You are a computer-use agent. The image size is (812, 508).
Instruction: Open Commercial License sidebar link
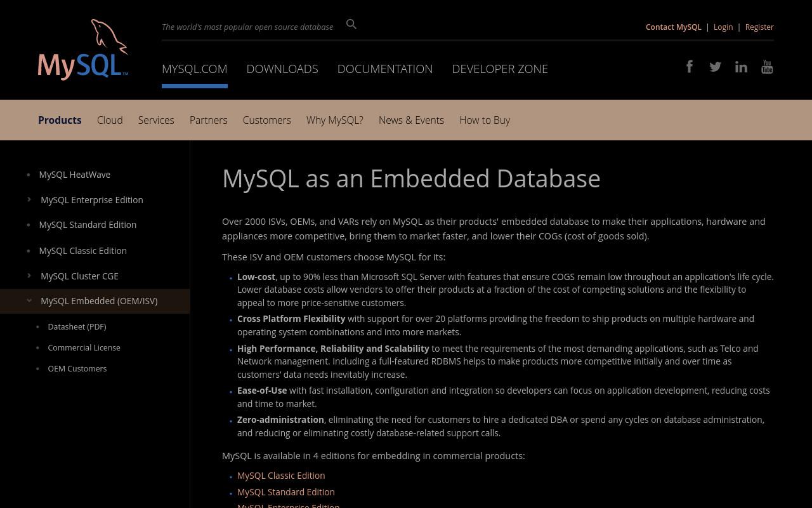tap(84, 347)
